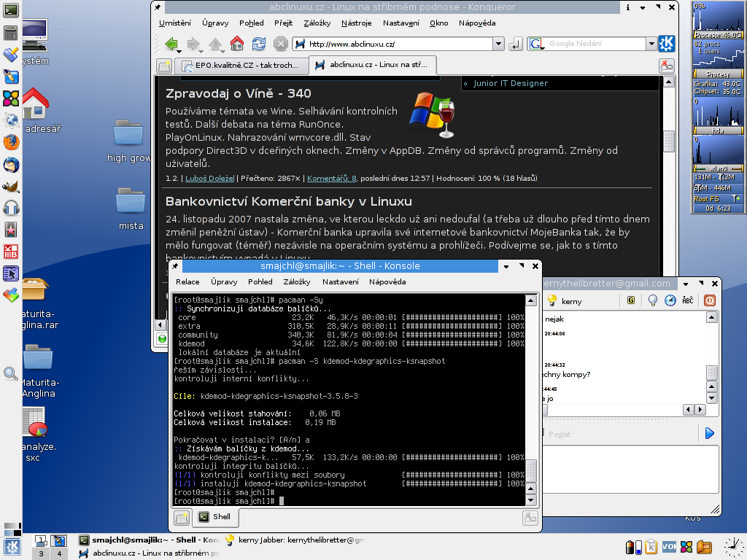Click the Konqueror page scrollbar up arrow
This screenshot has height=560, width=747.
tap(669, 82)
